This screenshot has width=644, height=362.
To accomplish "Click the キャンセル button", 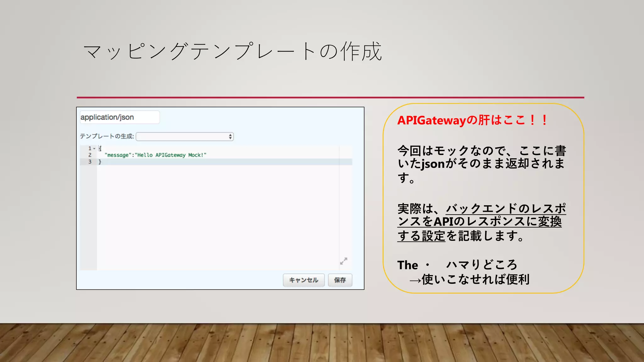I will [x=303, y=280].
